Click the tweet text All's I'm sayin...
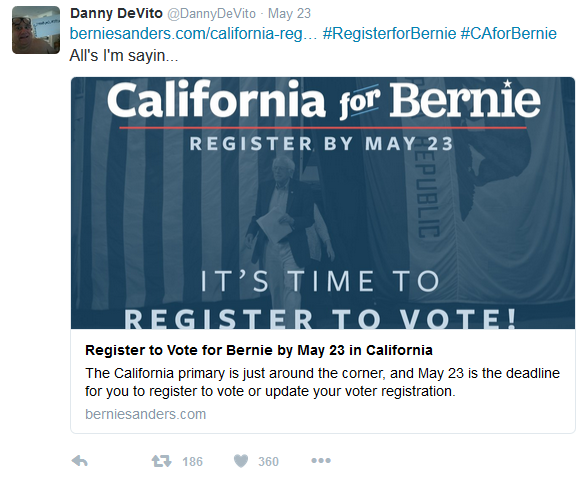The height and width of the screenshot is (482, 587). coord(124,56)
